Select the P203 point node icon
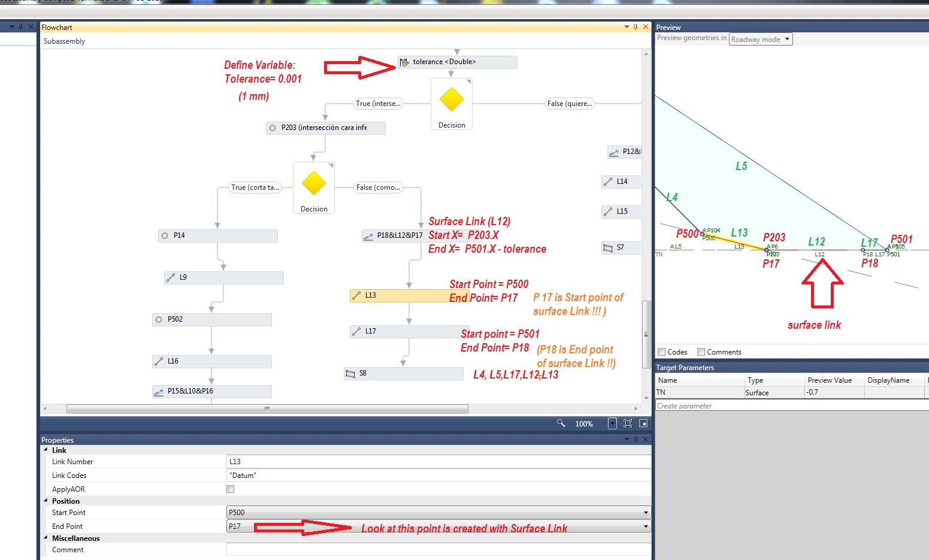 coord(273,128)
